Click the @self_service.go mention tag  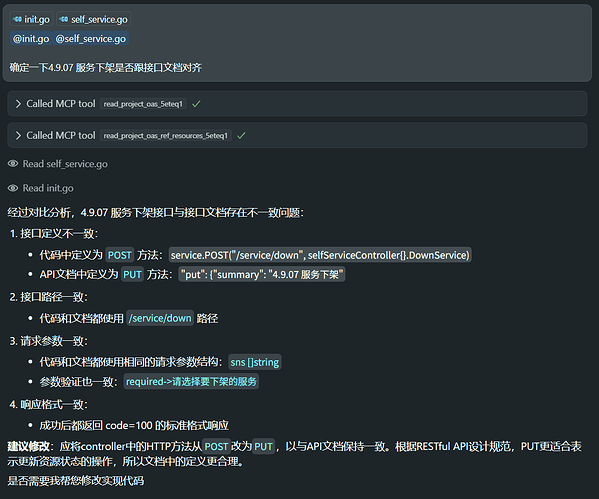click(91, 39)
